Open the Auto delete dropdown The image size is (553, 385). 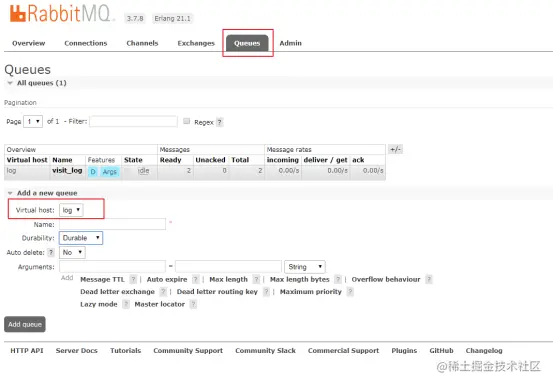72,252
